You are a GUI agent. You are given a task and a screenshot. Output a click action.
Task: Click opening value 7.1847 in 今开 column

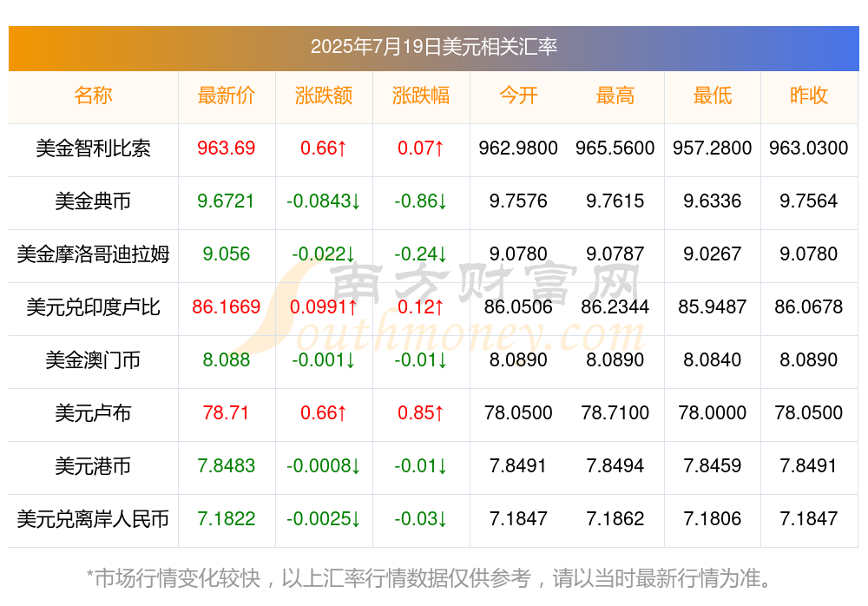[518, 518]
